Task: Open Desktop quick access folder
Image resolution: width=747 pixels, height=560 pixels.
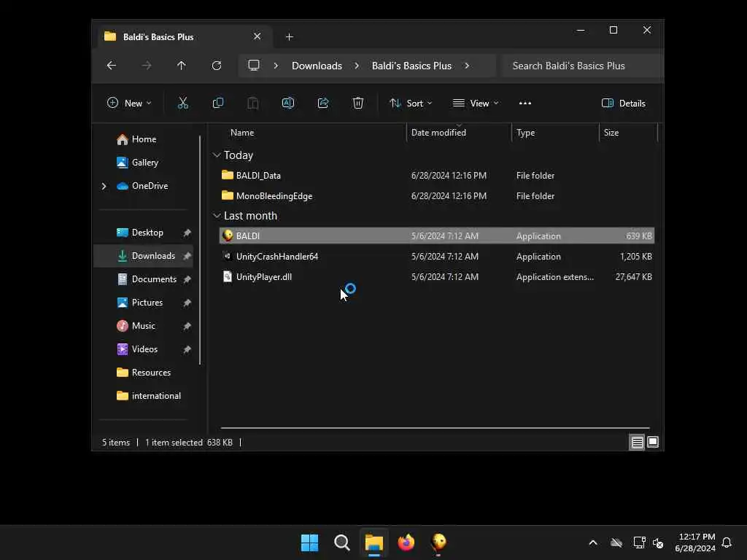Action: (x=147, y=233)
